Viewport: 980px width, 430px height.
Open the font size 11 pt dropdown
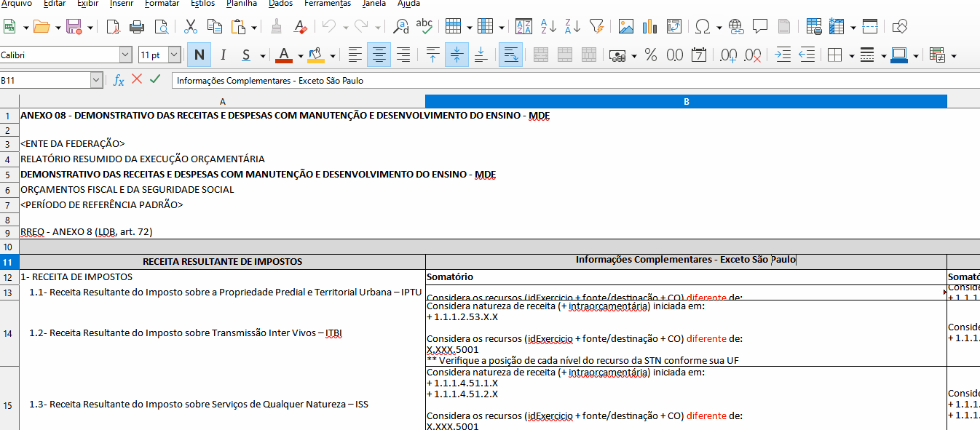pos(175,55)
